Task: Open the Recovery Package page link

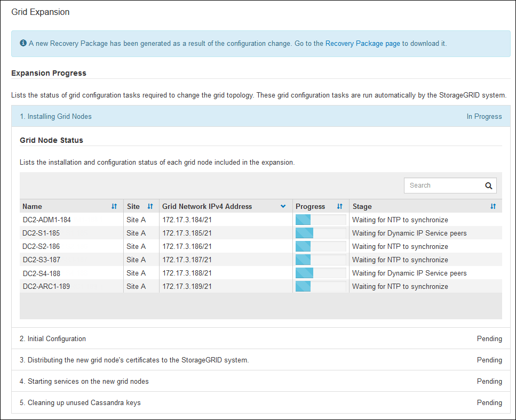Action: (362, 44)
